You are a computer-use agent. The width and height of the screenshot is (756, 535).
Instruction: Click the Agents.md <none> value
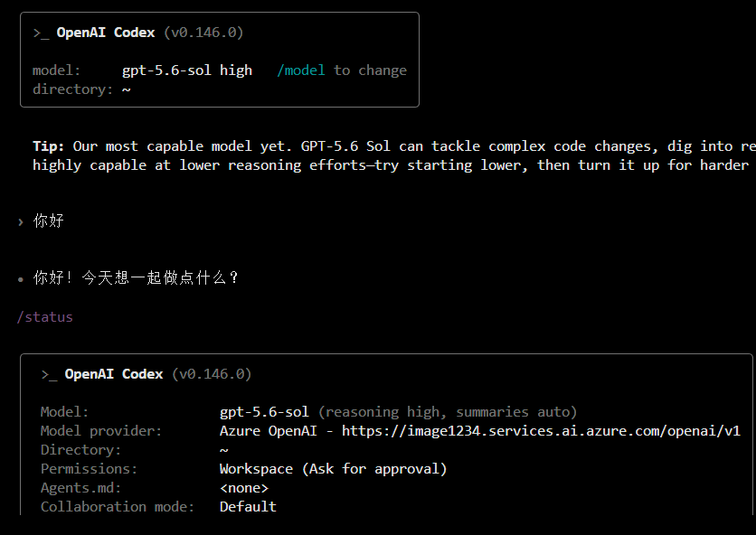point(244,488)
